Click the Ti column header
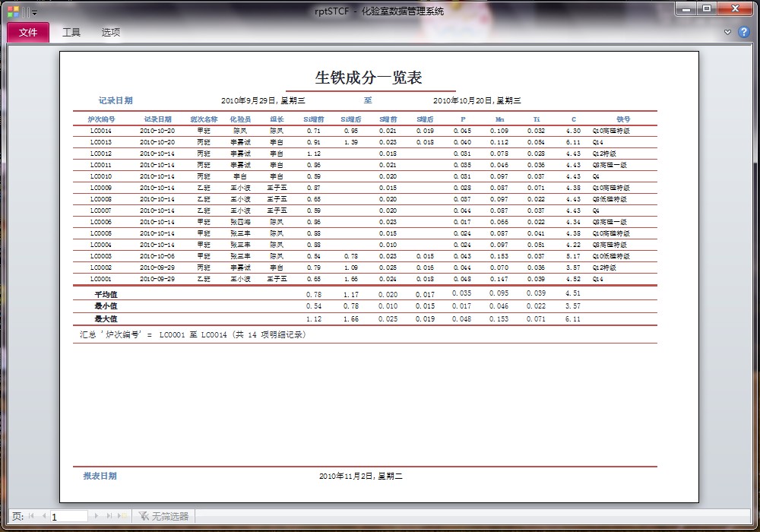Image resolution: width=760 pixels, height=532 pixels. pos(536,119)
